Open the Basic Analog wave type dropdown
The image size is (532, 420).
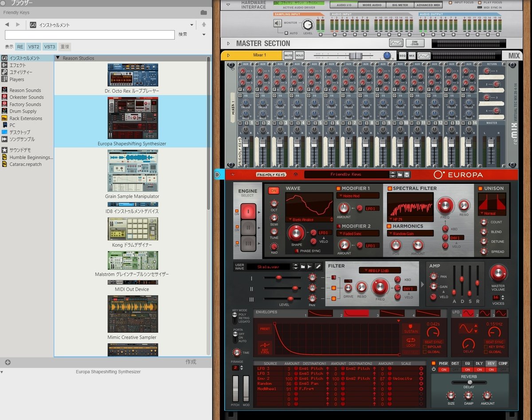[309, 219]
